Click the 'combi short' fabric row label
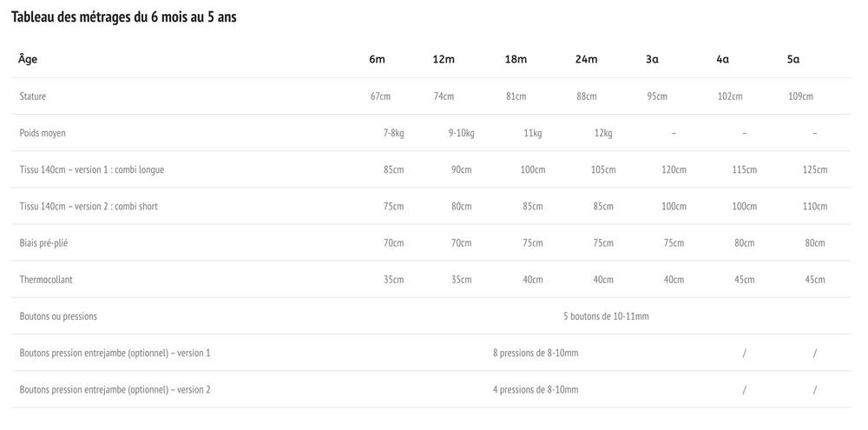The width and height of the screenshot is (868, 430). tap(89, 206)
